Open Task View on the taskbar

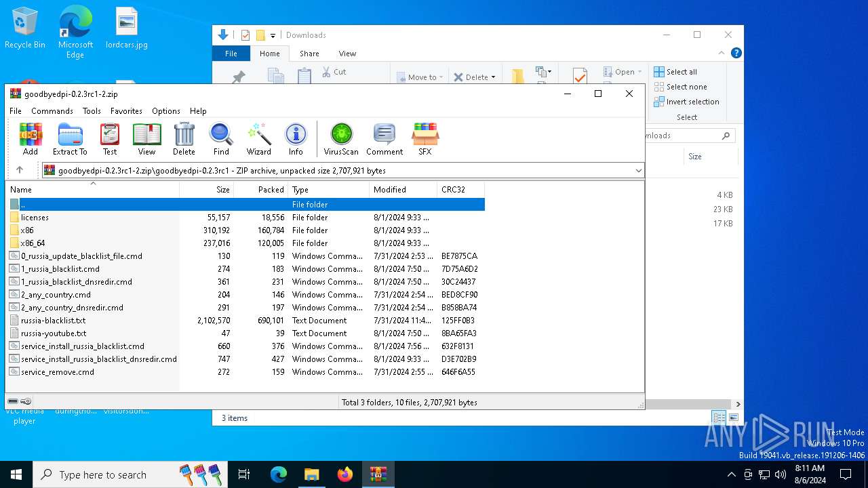tap(245, 474)
